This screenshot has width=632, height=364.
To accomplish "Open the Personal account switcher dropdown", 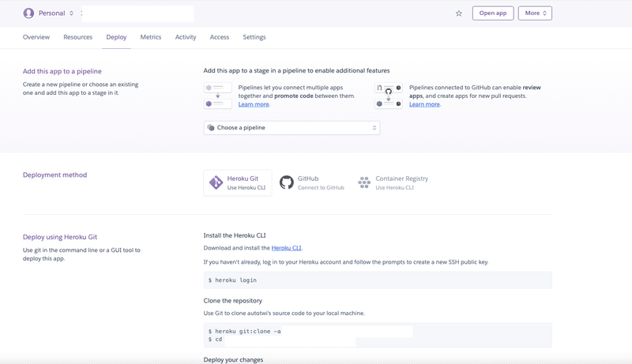I will coord(56,13).
